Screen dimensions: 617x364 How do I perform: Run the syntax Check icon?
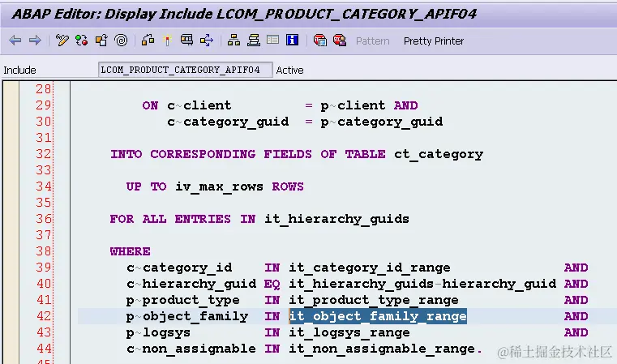click(x=148, y=41)
